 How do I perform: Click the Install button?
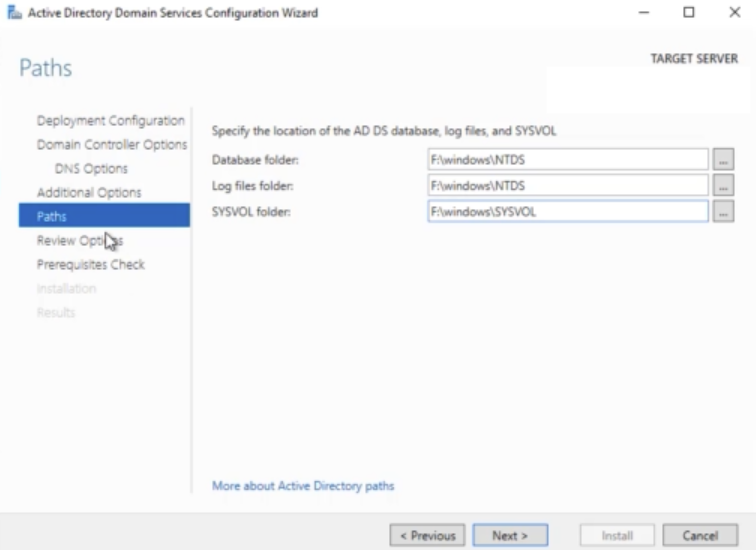[x=617, y=535]
